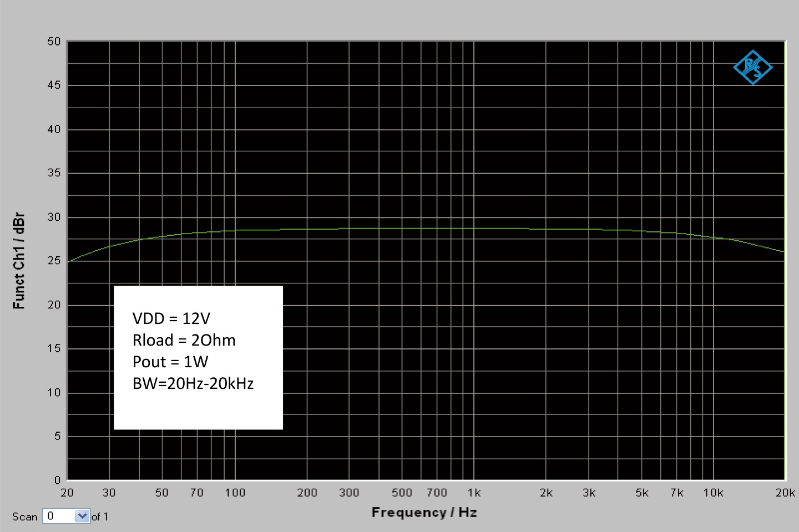Click the 0 label on the dBr axis

click(x=57, y=480)
